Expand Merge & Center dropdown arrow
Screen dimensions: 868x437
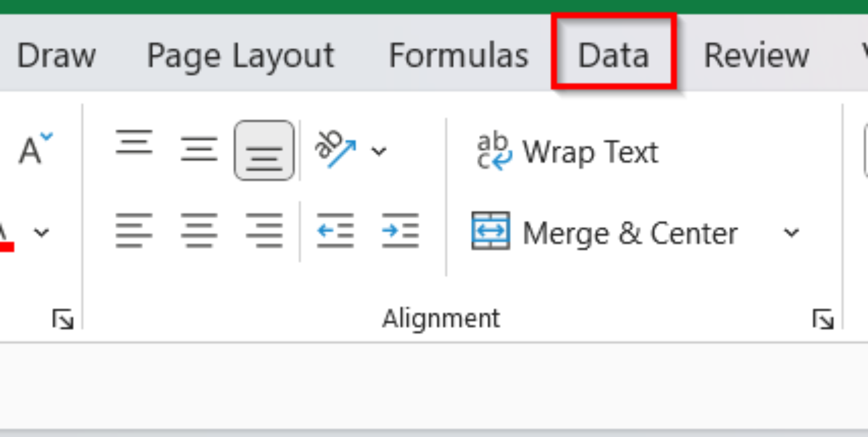(x=791, y=232)
